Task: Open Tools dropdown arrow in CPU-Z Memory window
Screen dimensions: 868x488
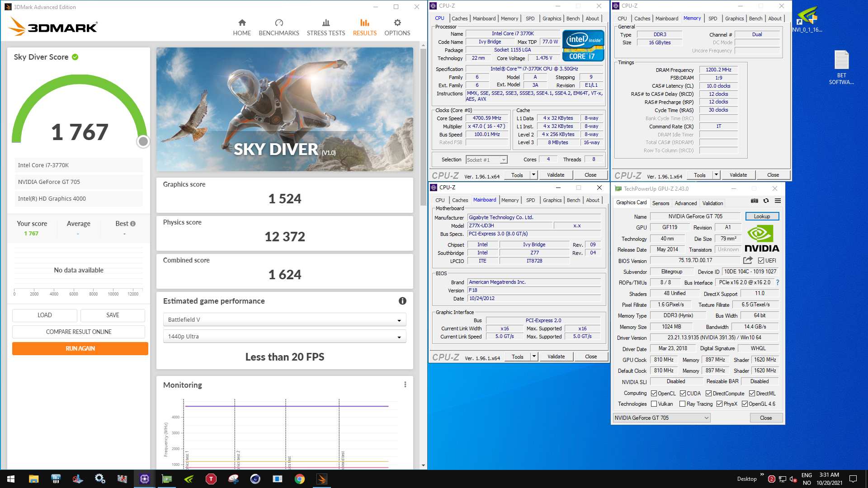Action: 716,175
